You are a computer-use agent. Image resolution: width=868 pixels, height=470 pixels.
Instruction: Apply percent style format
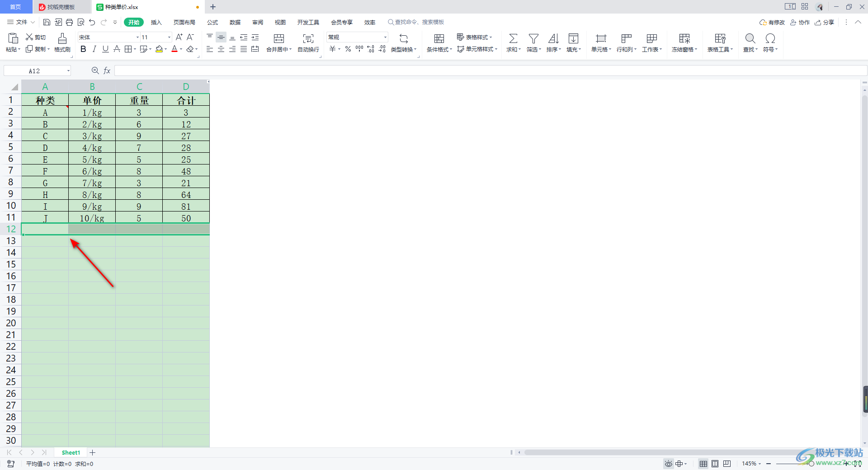[x=348, y=49]
